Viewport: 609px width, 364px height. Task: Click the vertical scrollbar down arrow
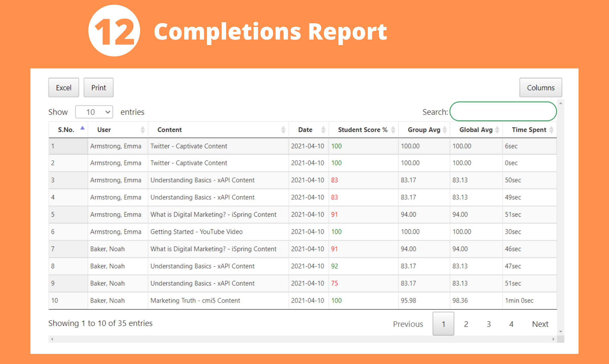coord(561,332)
